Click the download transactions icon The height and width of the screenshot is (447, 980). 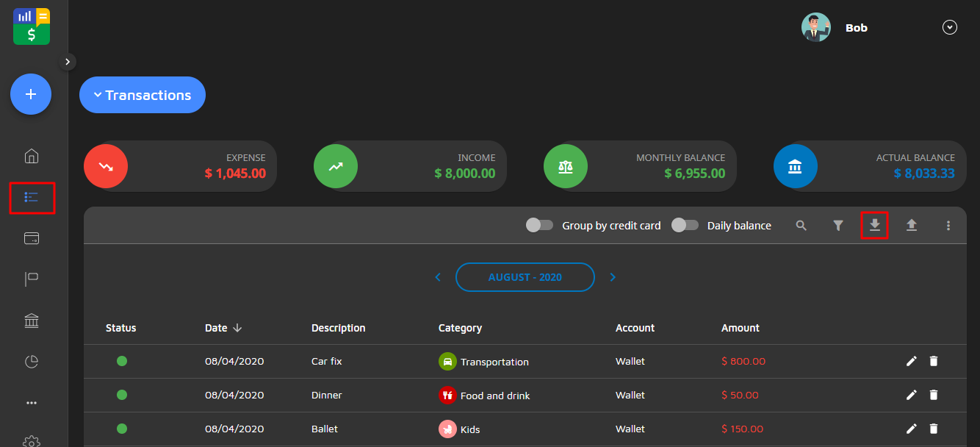(875, 225)
